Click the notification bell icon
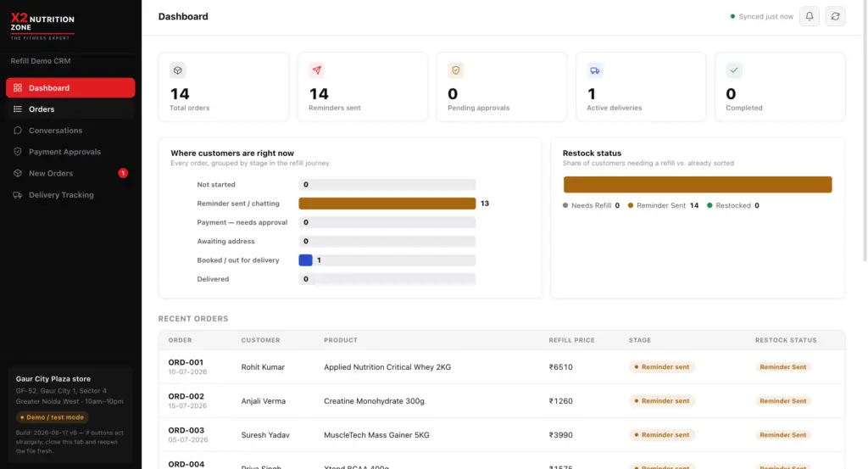The image size is (868, 469). [809, 17]
